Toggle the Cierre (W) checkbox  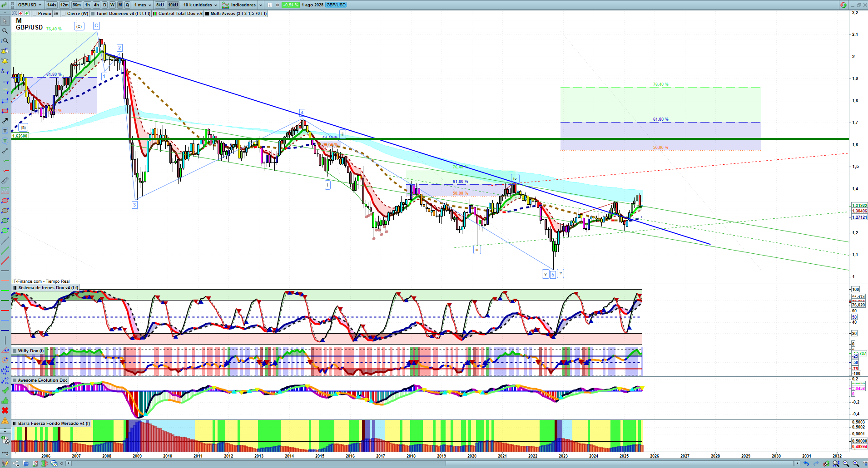[x=64, y=14]
